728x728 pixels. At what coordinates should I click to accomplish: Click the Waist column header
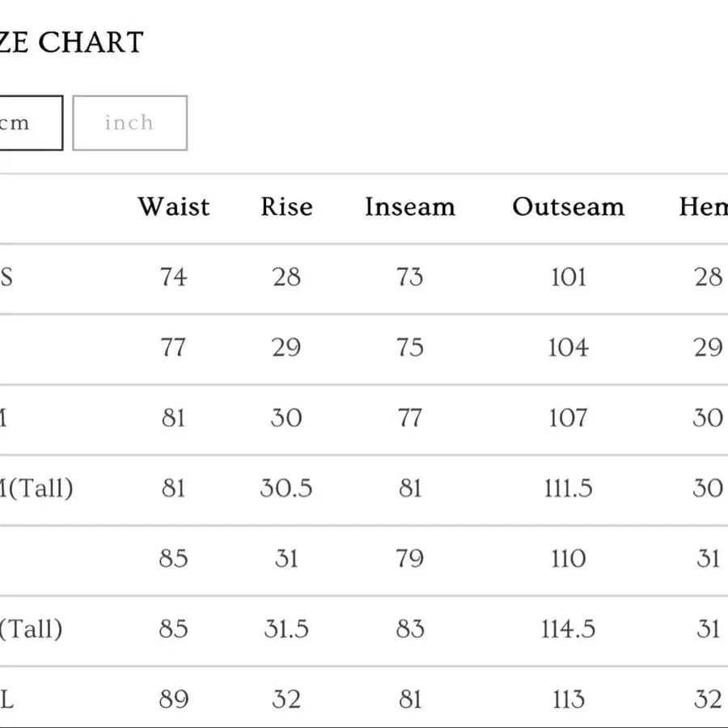point(174,206)
